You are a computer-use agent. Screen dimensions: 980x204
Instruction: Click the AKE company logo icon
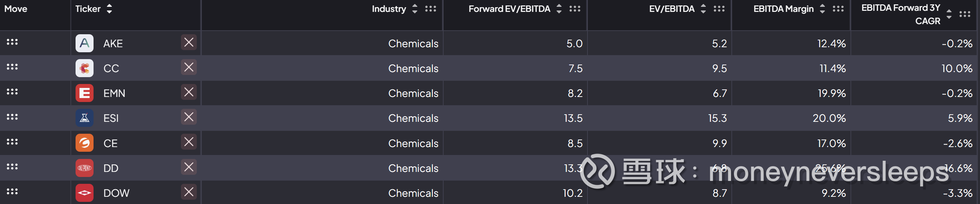pyautogui.click(x=85, y=43)
